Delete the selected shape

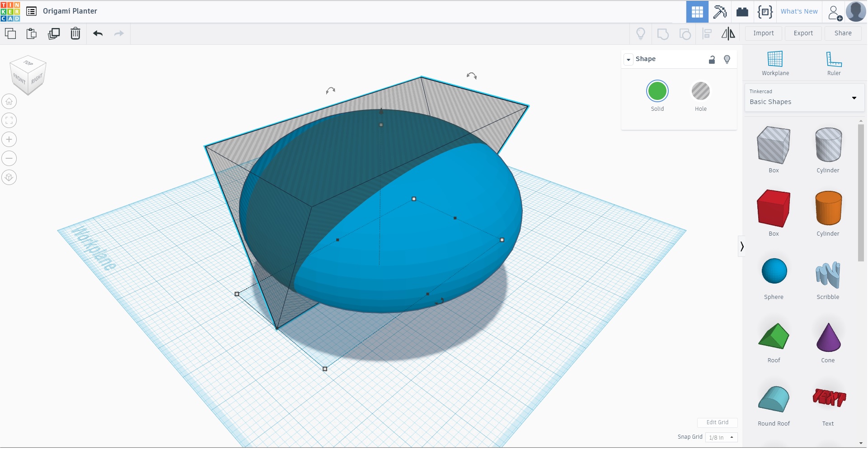point(75,33)
